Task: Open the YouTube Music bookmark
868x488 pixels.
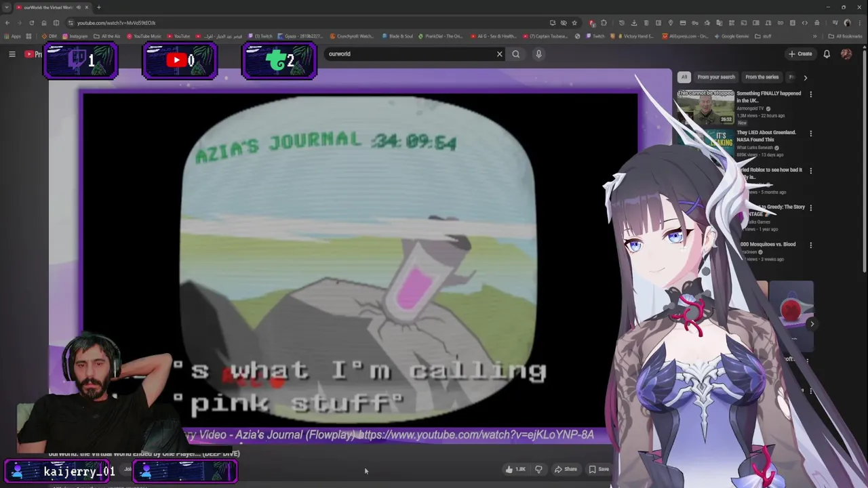Action: click(x=144, y=36)
